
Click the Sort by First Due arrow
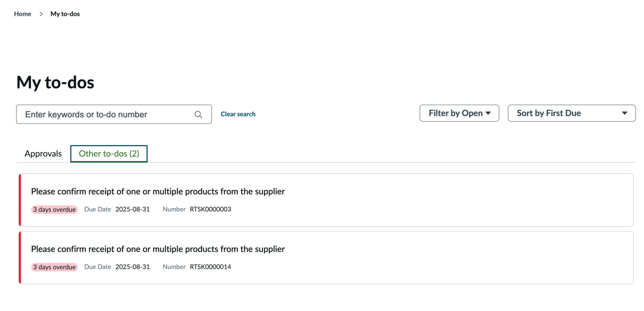(x=624, y=113)
